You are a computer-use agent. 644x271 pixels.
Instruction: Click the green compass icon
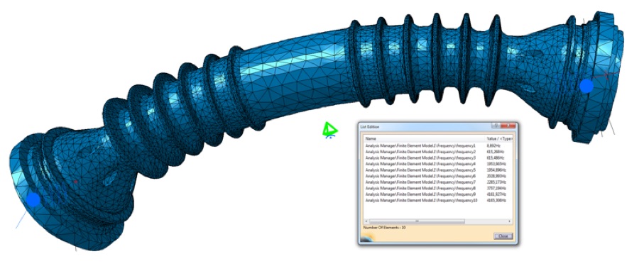pyautogui.click(x=329, y=130)
